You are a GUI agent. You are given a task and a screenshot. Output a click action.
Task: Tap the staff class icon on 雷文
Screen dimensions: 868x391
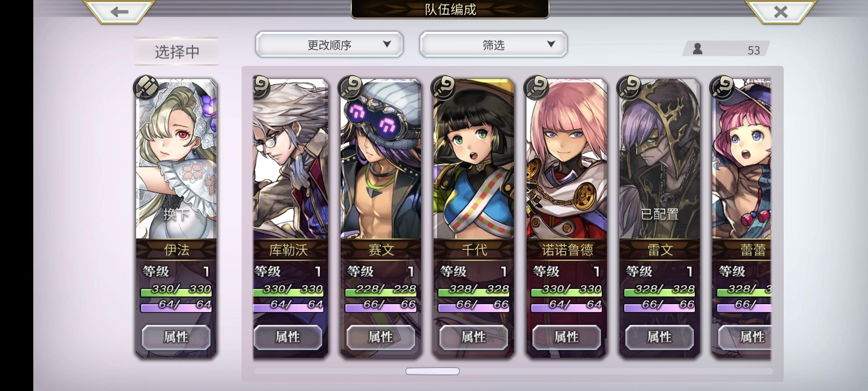(x=629, y=88)
